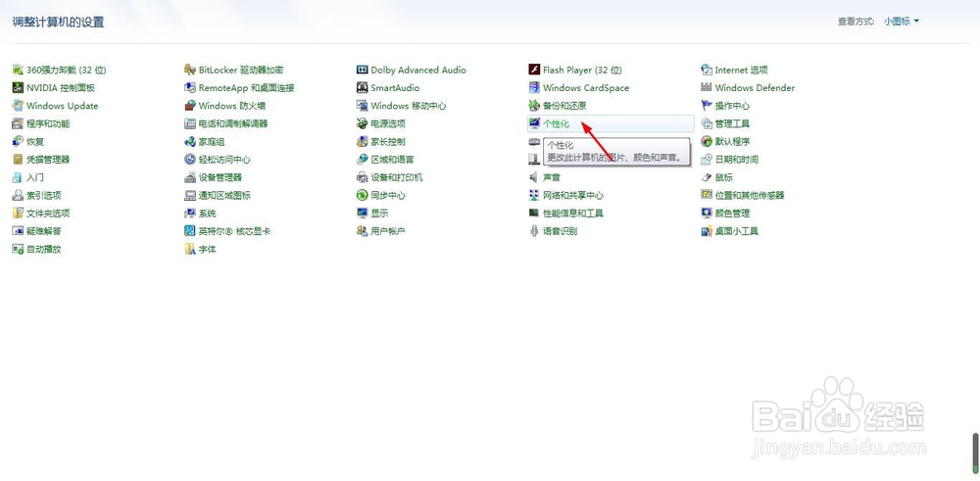Click the 默认程序 icon

(707, 142)
